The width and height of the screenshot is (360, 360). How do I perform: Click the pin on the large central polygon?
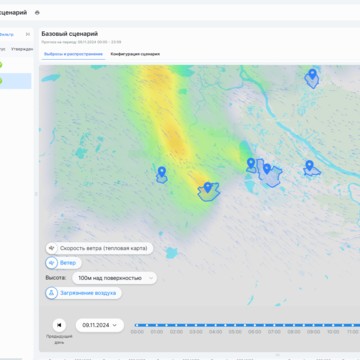[267, 169]
